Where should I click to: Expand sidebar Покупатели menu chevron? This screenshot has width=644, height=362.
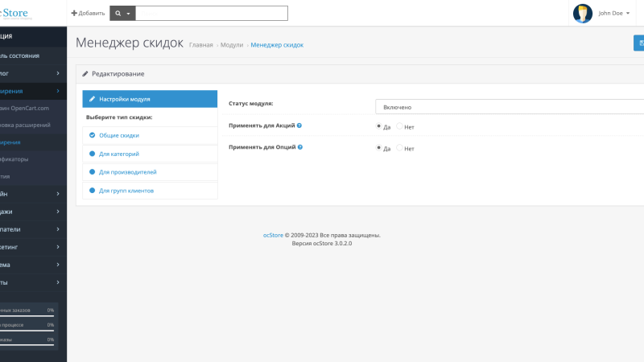pos(58,229)
